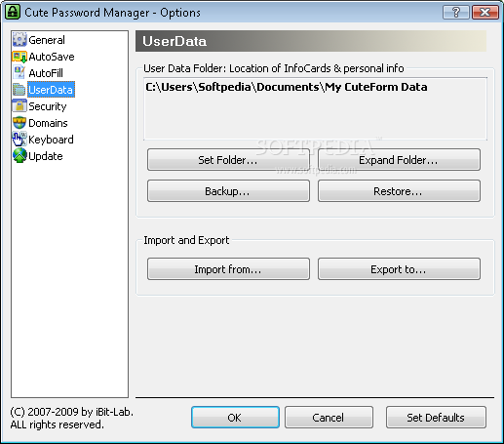This screenshot has width=504, height=444.
Task: Click the Update globe icon
Action: tap(19, 156)
